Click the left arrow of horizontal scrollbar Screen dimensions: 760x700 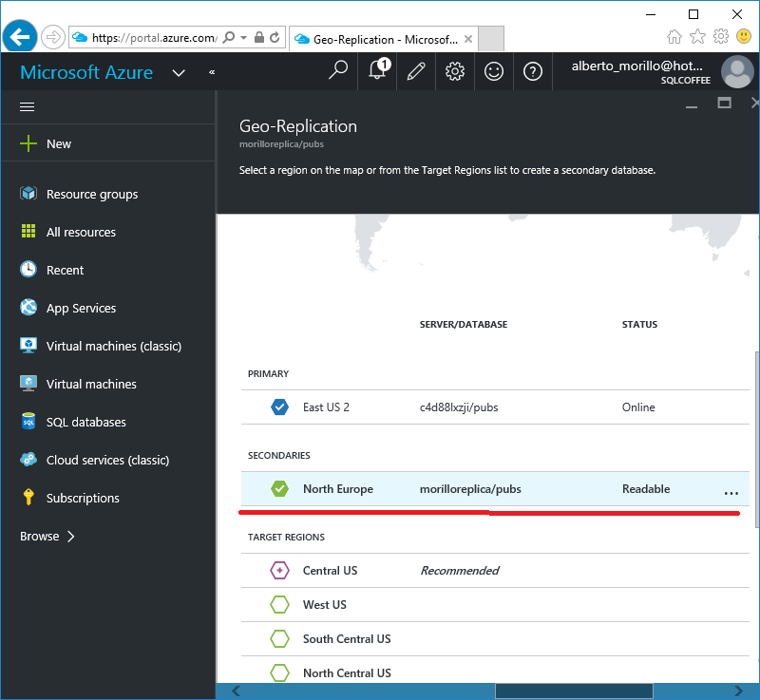click(x=236, y=691)
